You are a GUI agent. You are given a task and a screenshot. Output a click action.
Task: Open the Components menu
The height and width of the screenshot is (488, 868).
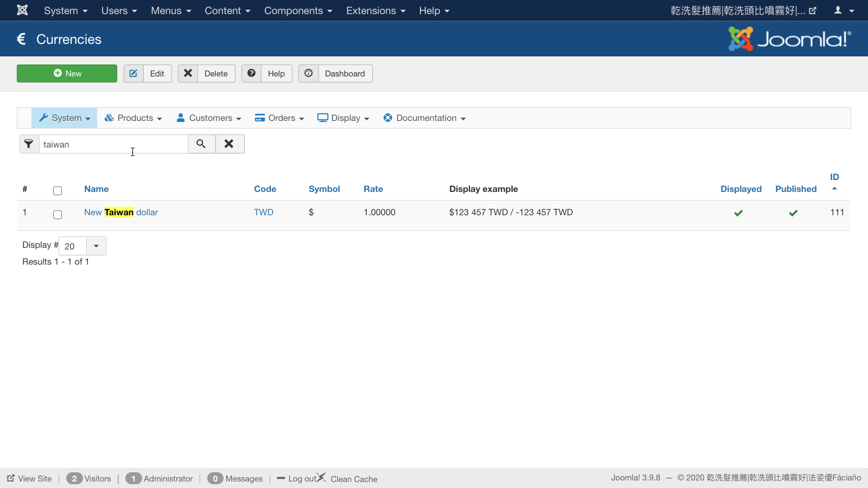[x=298, y=11]
